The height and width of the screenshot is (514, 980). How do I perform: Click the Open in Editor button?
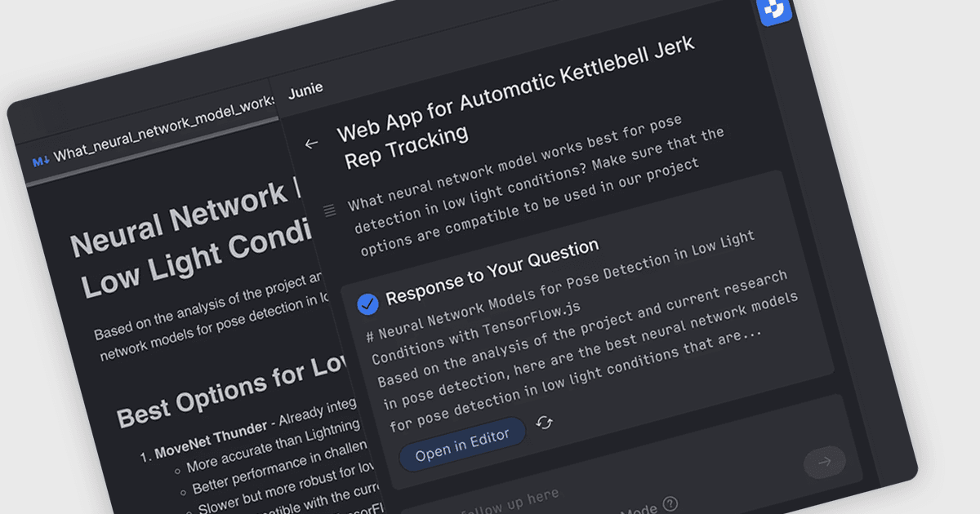pyautogui.click(x=462, y=445)
